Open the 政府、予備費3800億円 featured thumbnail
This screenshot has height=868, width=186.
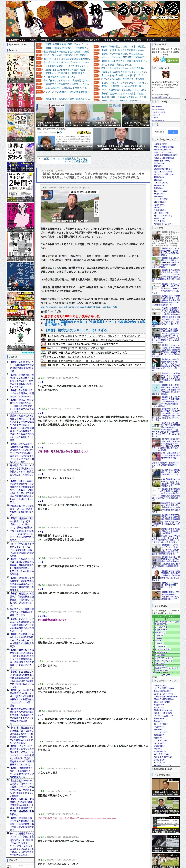pyautogui.click(x=122, y=139)
